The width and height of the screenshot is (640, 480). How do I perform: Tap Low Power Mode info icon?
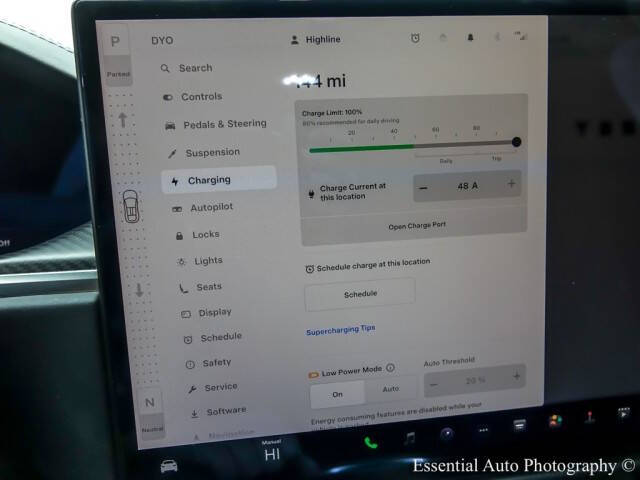point(390,368)
